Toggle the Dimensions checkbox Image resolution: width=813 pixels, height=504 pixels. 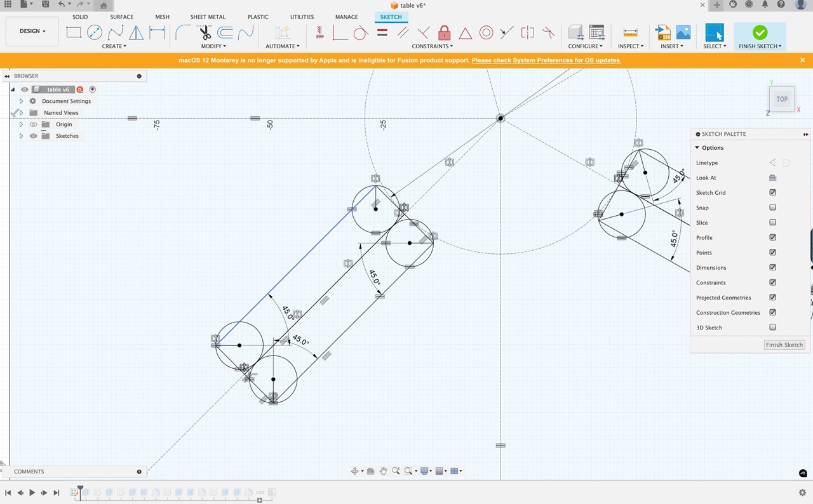pos(772,267)
